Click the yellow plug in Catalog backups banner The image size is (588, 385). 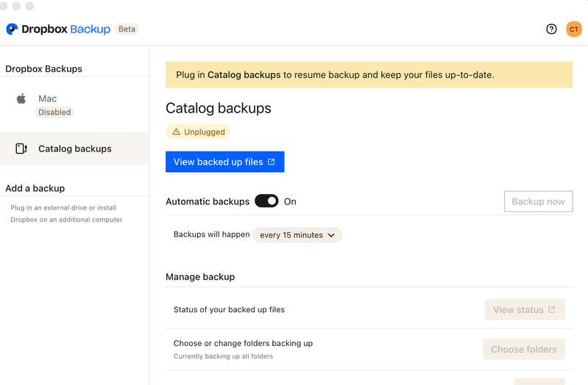pyautogui.click(x=369, y=75)
